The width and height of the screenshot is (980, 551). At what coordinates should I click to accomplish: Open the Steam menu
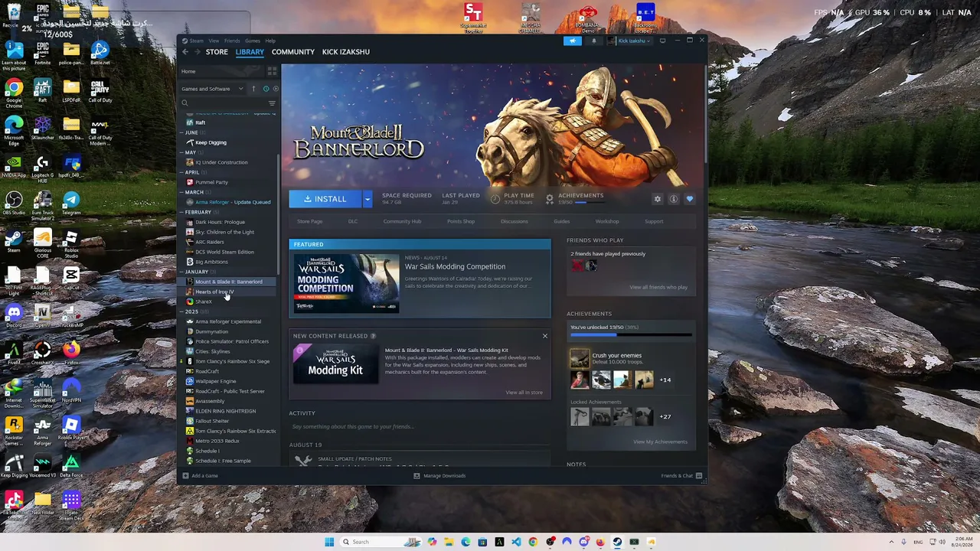click(x=197, y=41)
